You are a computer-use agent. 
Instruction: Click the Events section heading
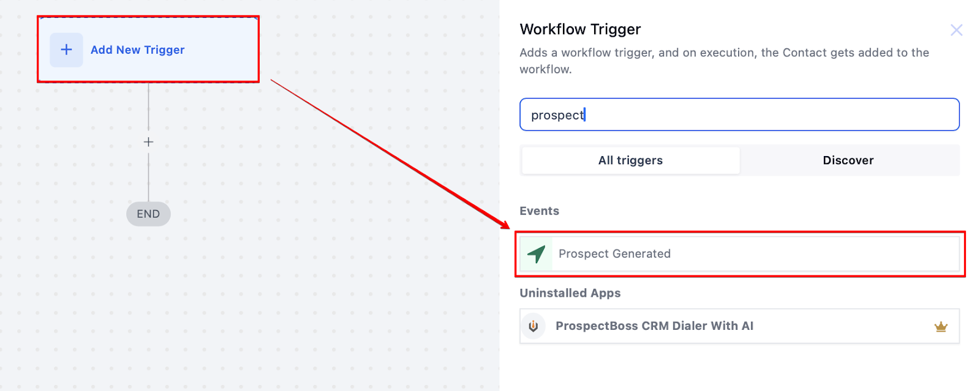(x=539, y=211)
